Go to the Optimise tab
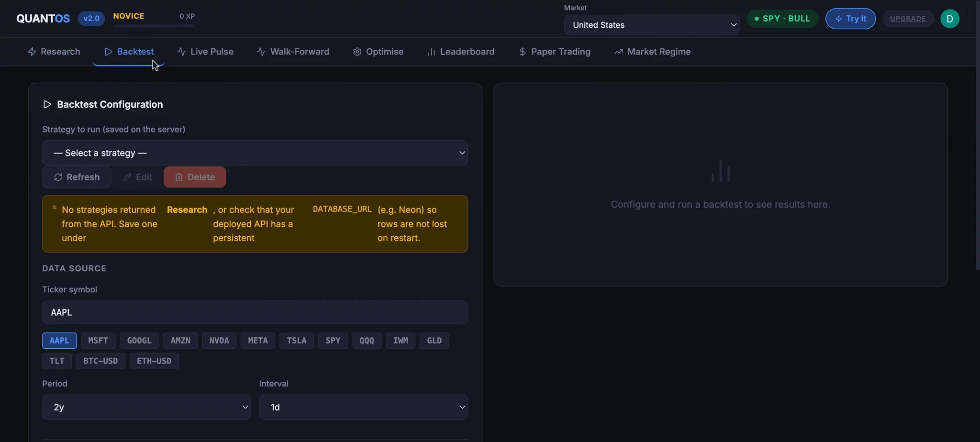This screenshot has height=442, width=980. (x=378, y=52)
